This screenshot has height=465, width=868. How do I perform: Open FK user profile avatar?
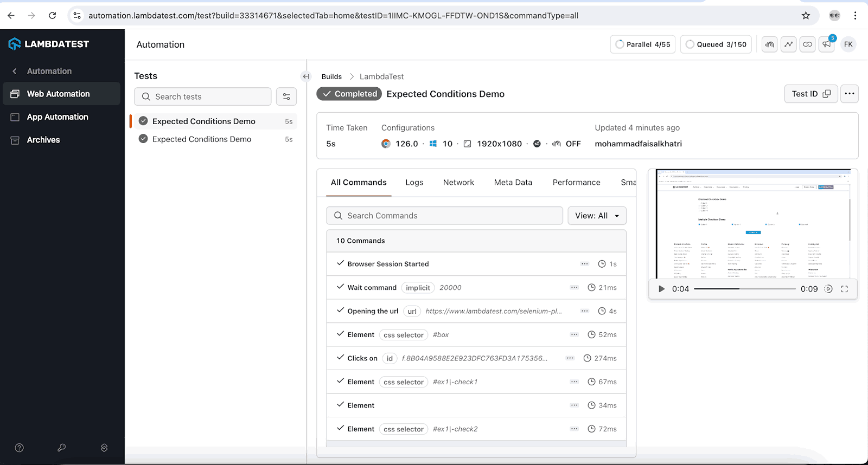(848, 44)
